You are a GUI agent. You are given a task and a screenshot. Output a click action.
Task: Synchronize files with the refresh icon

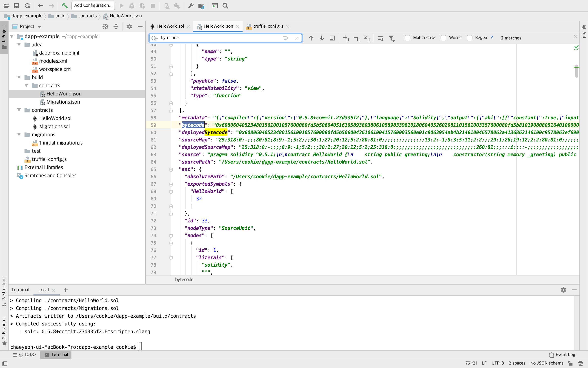[x=27, y=6]
